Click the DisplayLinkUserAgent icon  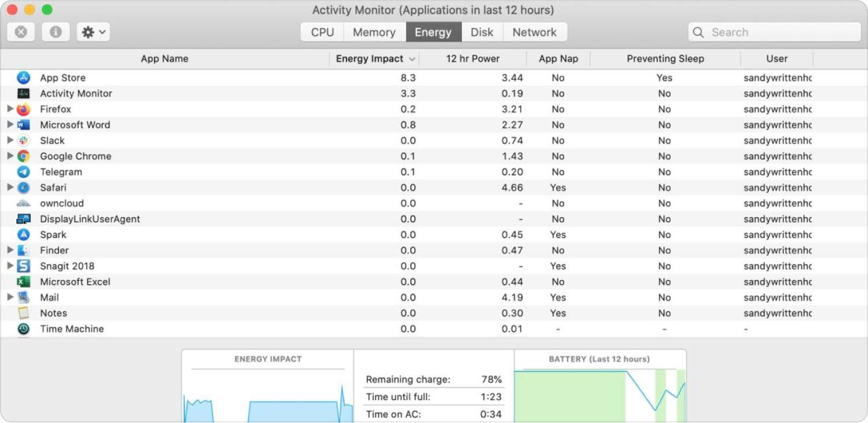coord(23,219)
